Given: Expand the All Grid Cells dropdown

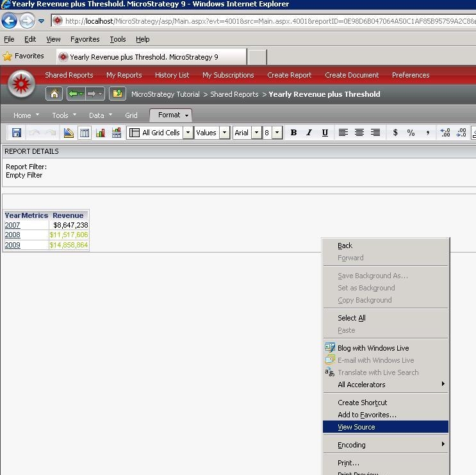Looking at the screenshot, I should [188, 133].
